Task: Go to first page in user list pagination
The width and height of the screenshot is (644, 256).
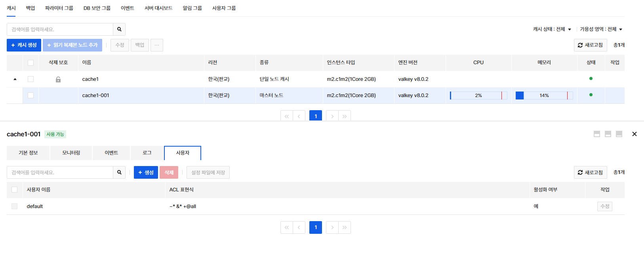Action: click(x=287, y=227)
